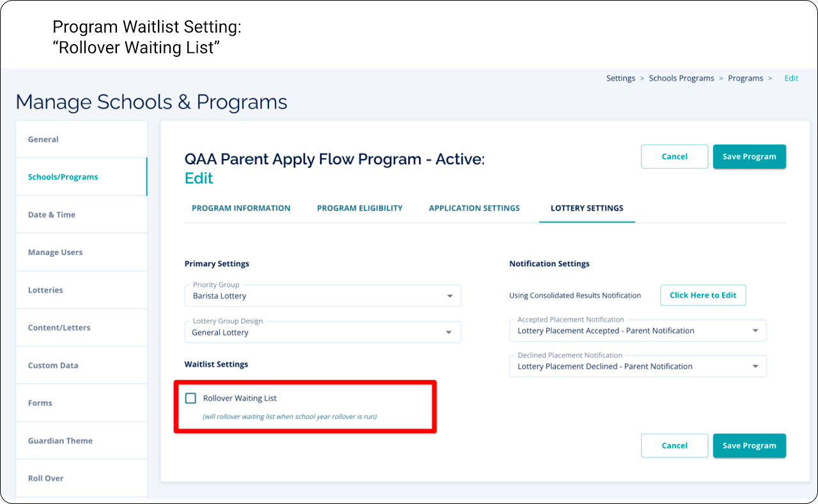Click the Click Here to Edit button
818x504 pixels.
(x=703, y=295)
